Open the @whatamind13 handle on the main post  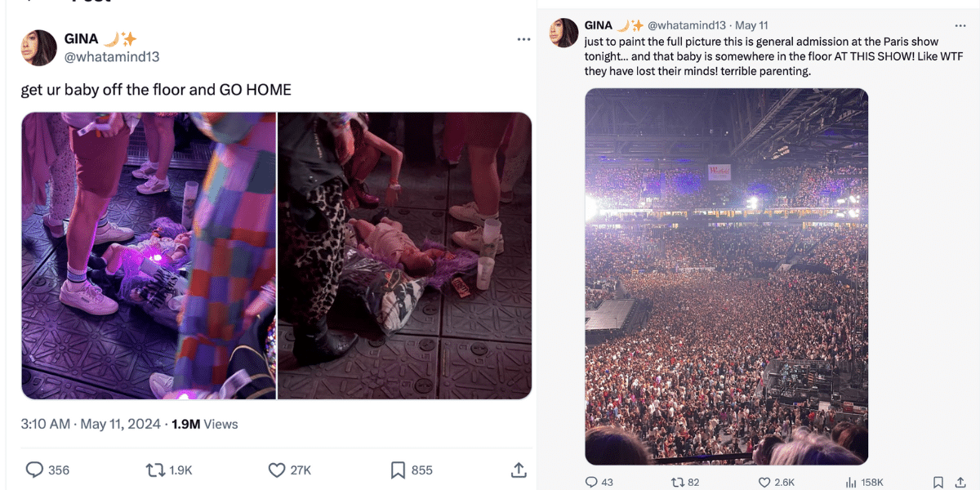[112, 56]
